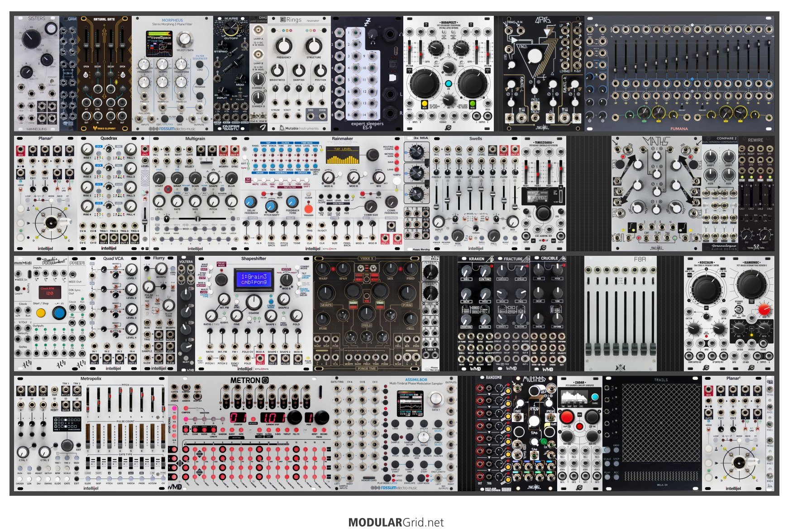Screen dimensions: 793x532
Task: Click the Coarse knob on Shapeshifter
Action: click(254, 302)
